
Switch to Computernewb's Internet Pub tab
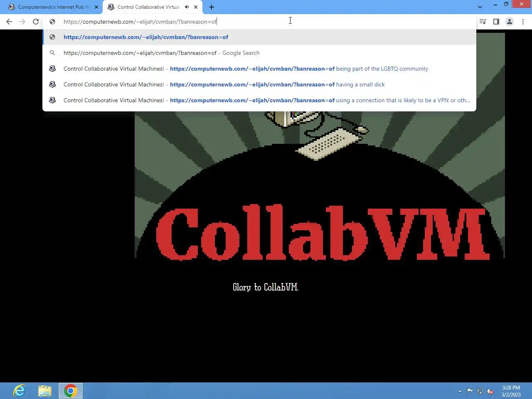(53, 7)
